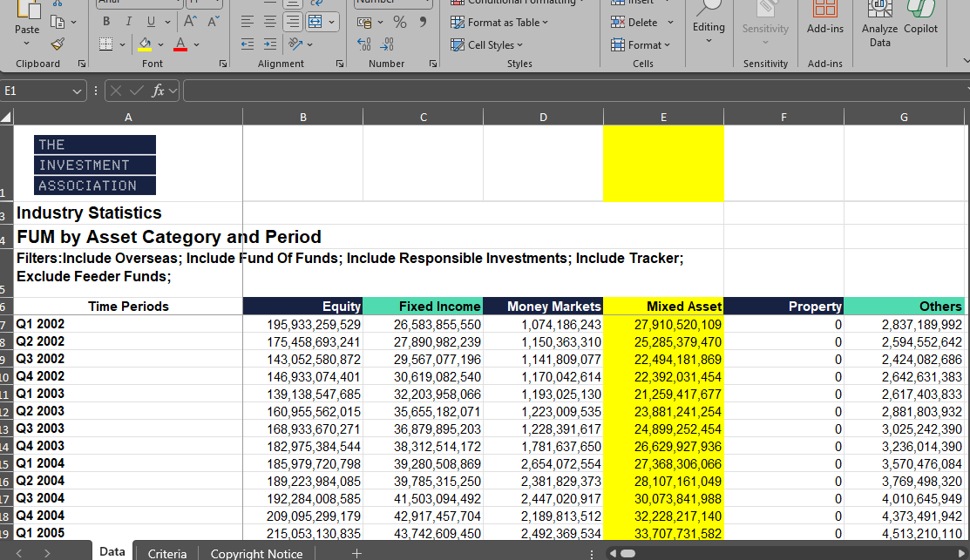Click the Format Painter brush icon
Screen dimensions: 970x560
pos(58,44)
